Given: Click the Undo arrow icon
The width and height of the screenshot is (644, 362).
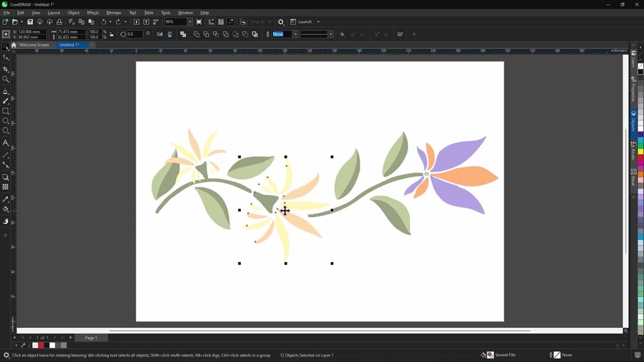Looking at the screenshot, I should pos(104,22).
